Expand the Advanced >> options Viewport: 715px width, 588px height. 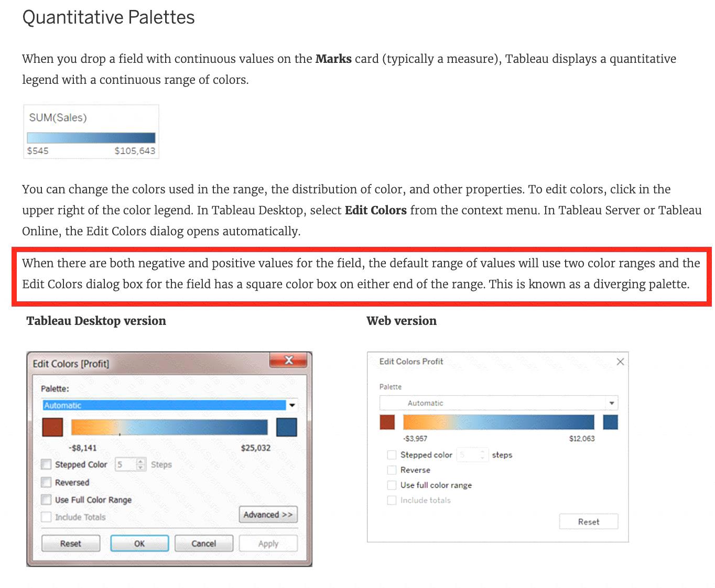click(x=268, y=515)
